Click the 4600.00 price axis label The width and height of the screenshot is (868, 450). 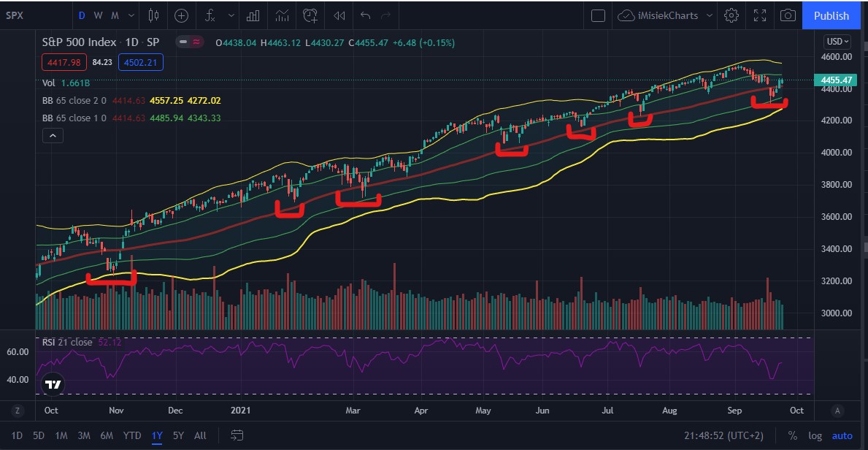pos(837,56)
